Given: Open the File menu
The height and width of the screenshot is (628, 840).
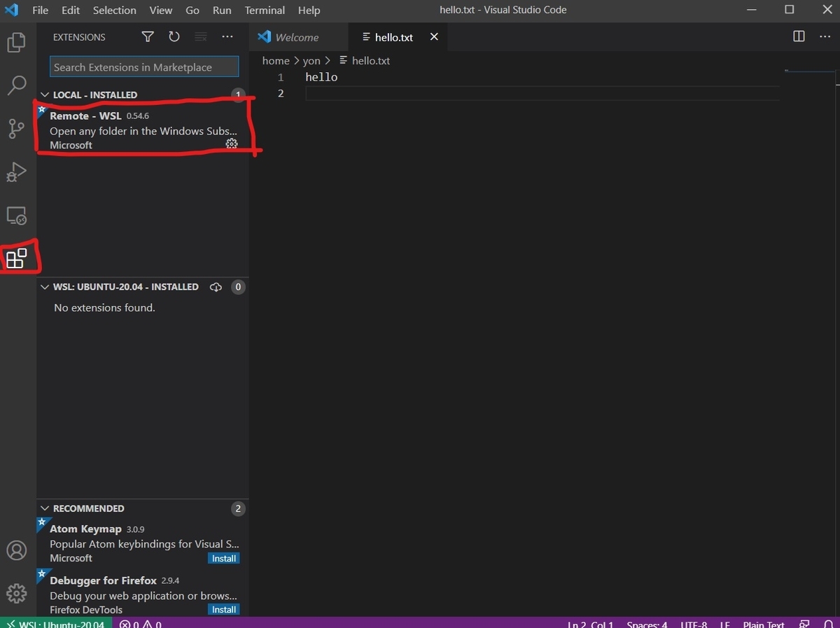Looking at the screenshot, I should 41,11.
